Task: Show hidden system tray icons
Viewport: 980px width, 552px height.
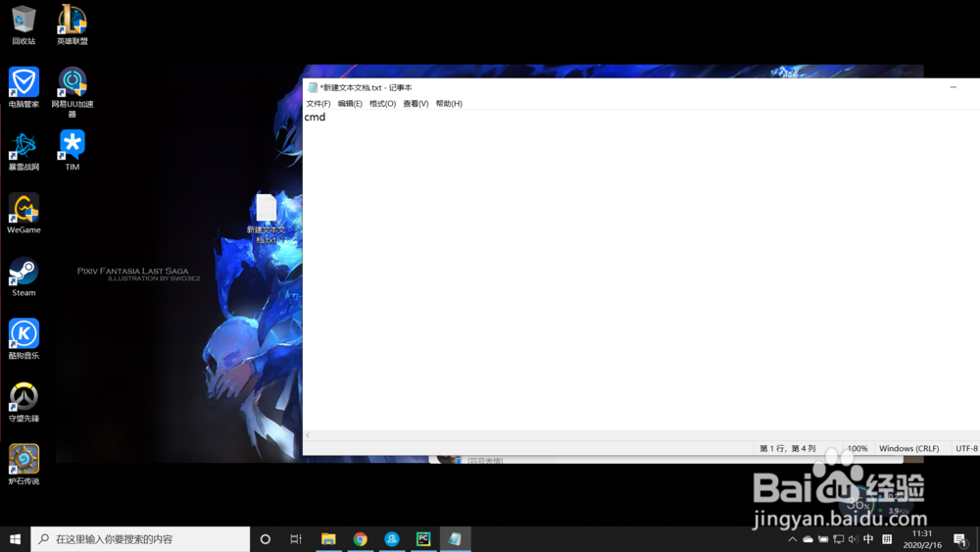Action: 793,539
